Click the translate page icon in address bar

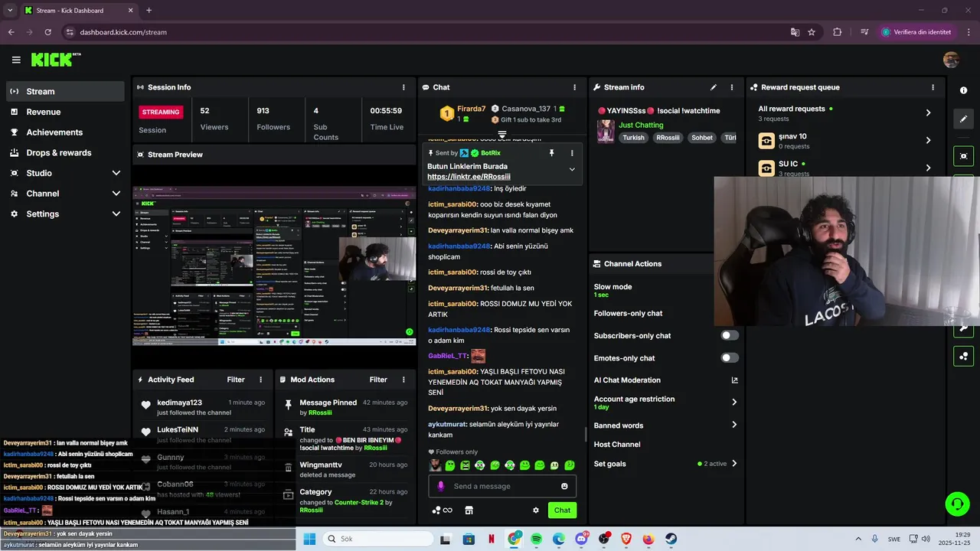(795, 32)
